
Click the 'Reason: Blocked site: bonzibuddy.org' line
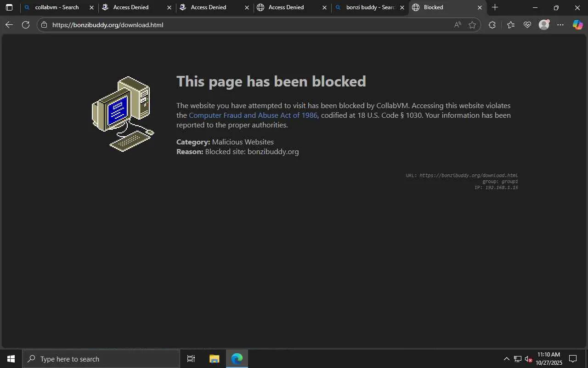[237, 152]
